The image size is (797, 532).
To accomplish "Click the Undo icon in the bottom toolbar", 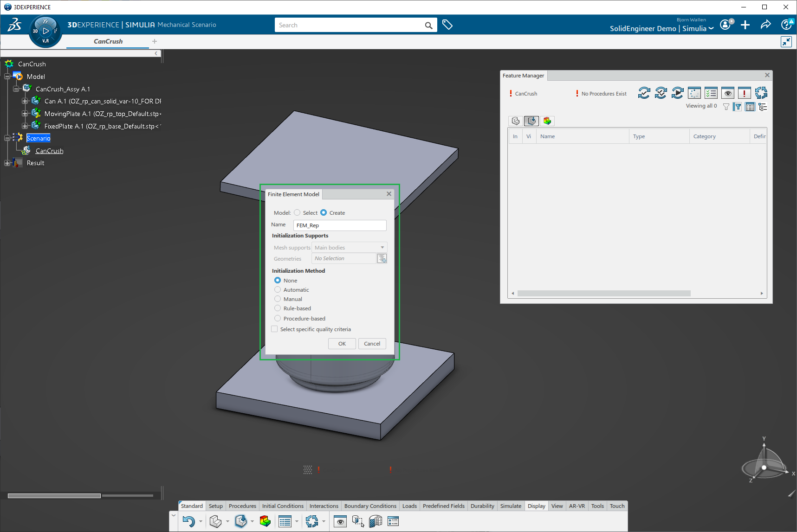I will 188,521.
